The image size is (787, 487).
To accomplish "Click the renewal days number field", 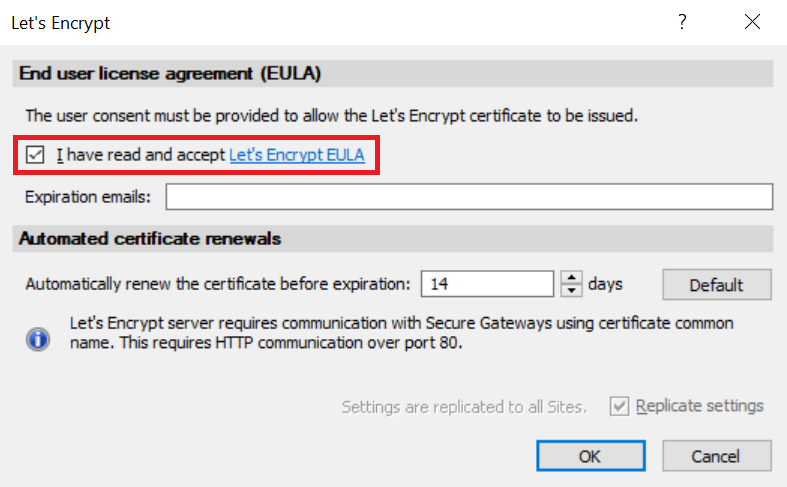I will pyautogui.click(x=486, y=284).
